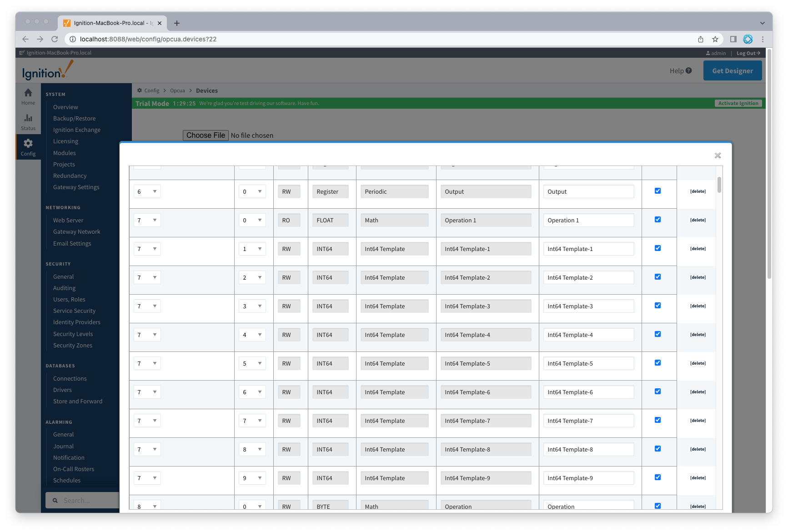Viewport: 788px width, 532px height.
Task: Open the Status bar-chart icon
Action: [28, 118]
